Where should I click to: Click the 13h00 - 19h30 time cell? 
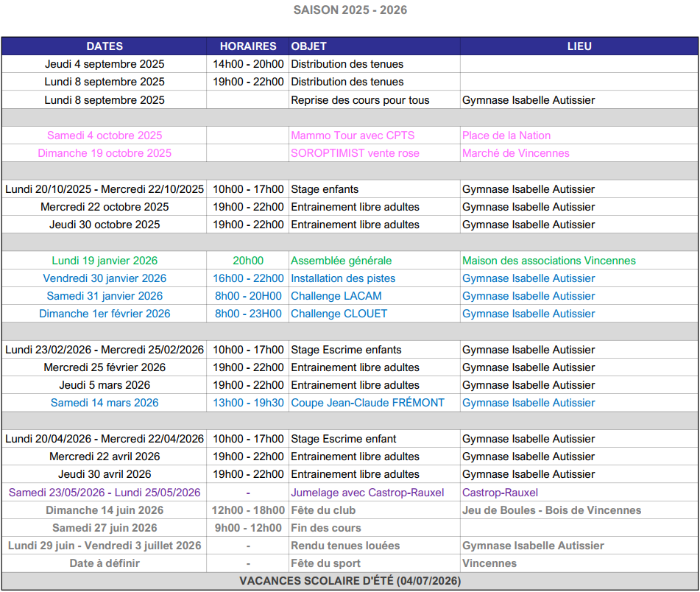point(248,403)
